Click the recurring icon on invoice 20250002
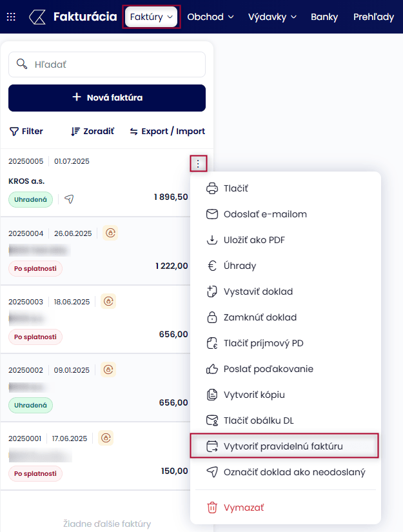Viewport: 403px width, 532px height. point(109,369)
